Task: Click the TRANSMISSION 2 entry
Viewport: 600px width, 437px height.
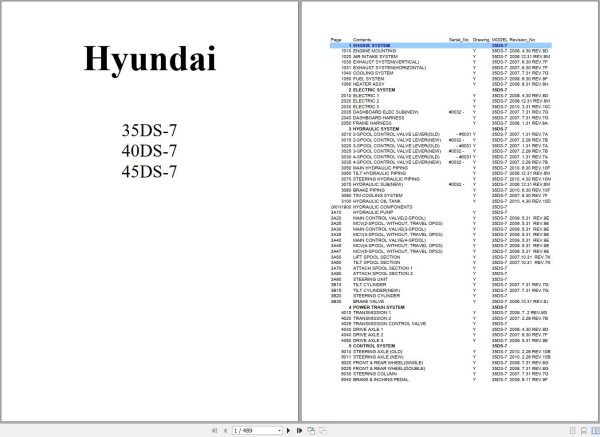Action: click(x=372, y=318)
